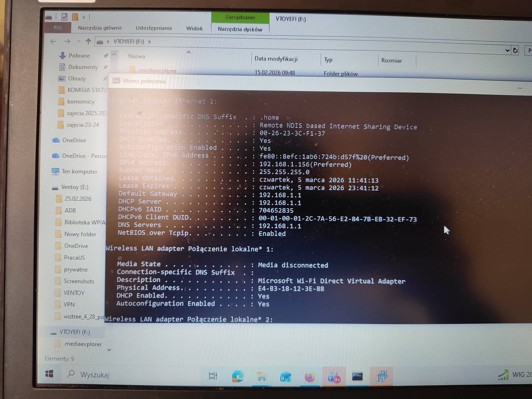Open Outlook from the taskbar

[x=285, y=377]
